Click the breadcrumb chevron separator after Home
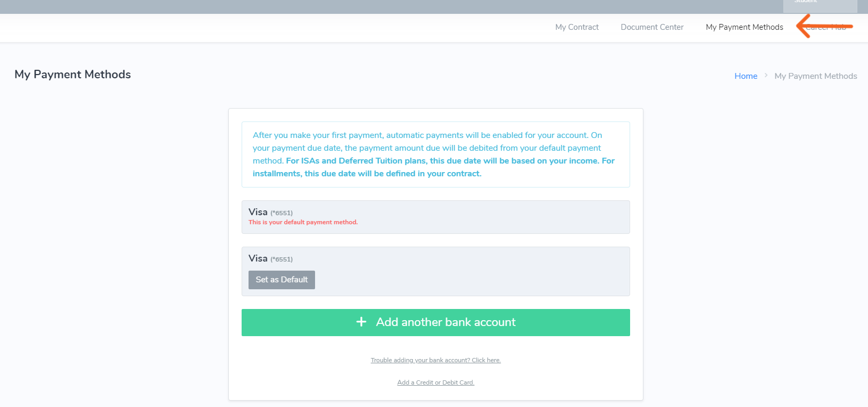 coord(766,76)
